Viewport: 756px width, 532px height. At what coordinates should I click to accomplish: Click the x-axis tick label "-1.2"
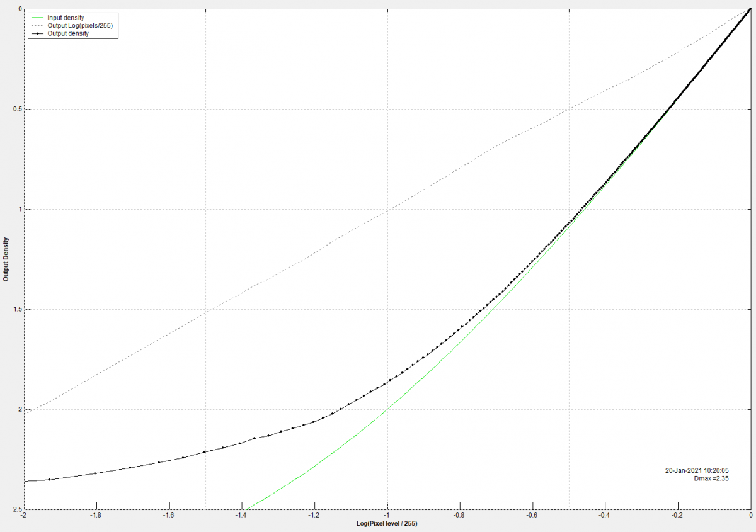(x=314, y=516)
